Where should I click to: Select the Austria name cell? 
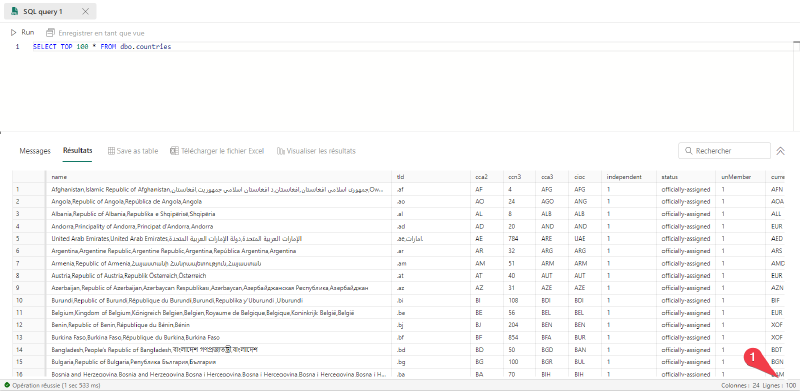[x=218, y=276]
